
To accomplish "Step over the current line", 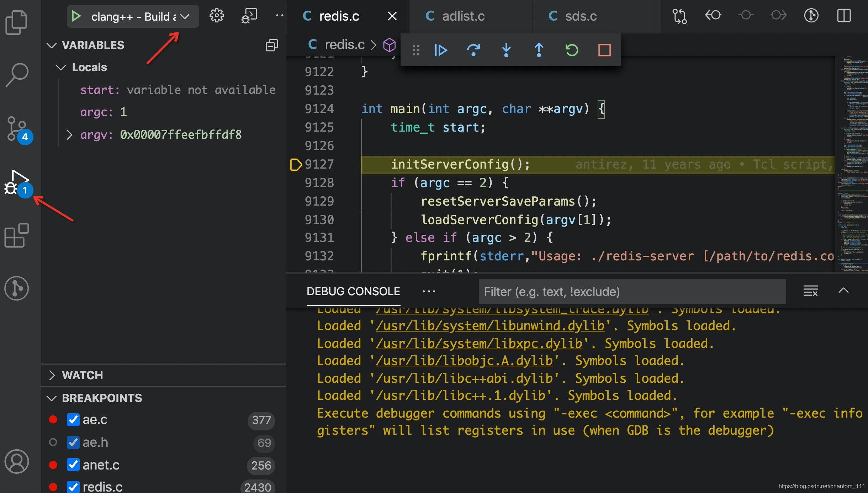I will 473,50.
